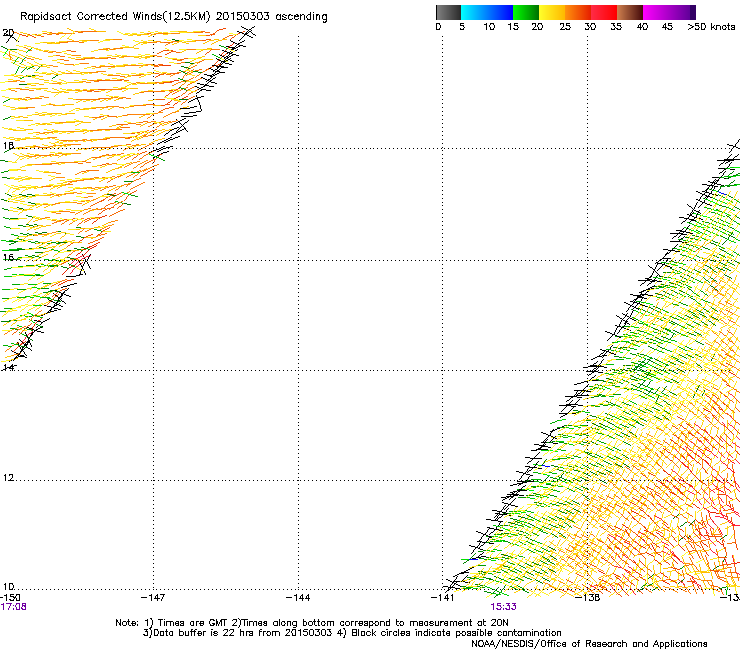Click the gray 0-5 knots color band
This screenshot has height=650, width=740.
point(448,12)
